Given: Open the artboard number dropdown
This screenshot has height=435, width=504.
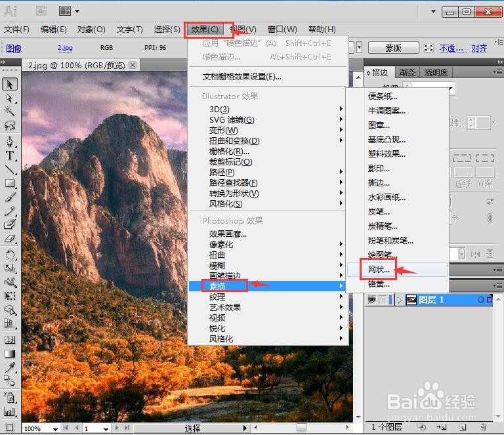Looking at the screenshot, I should [106, 429].
